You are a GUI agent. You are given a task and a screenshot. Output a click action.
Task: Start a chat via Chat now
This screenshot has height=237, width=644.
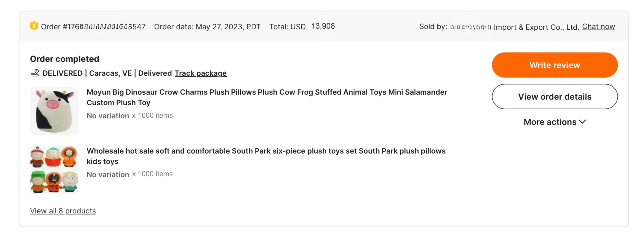pyautogui.click(x=598, y=26)
